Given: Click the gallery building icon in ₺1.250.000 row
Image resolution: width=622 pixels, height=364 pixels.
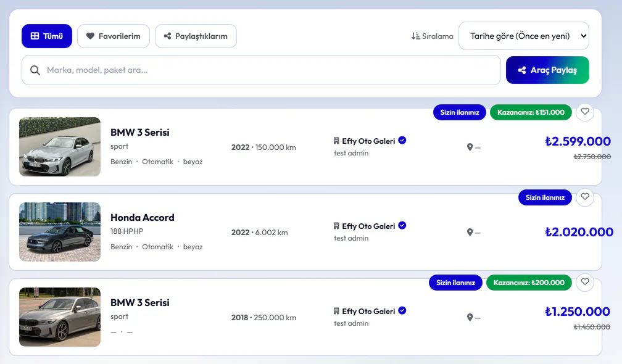Looking at the screenshot, I should point(336,312).
